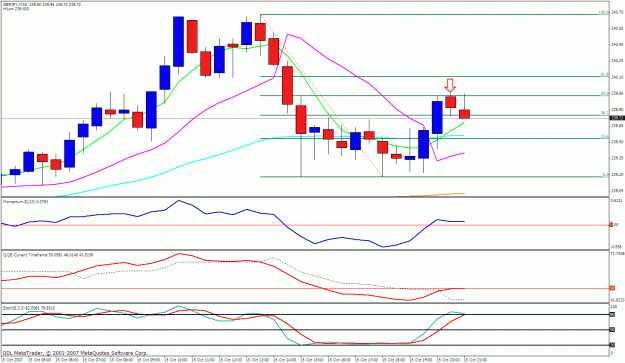Click the 240.70 price axis label

[617, 12]
